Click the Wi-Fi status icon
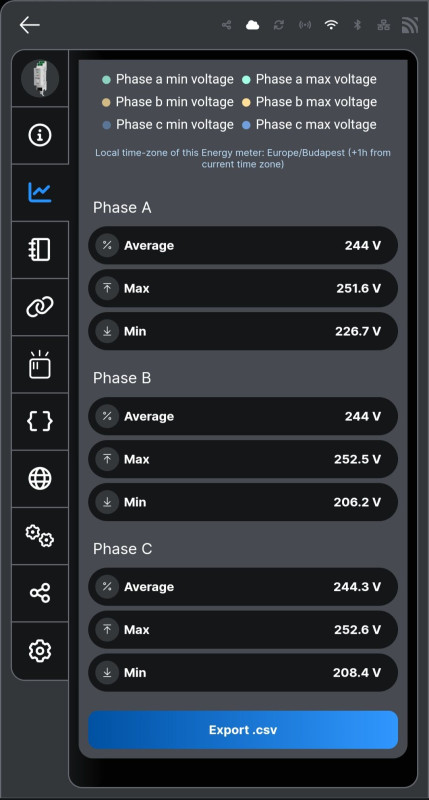429x800 pixels. click(x=331, y=25)
